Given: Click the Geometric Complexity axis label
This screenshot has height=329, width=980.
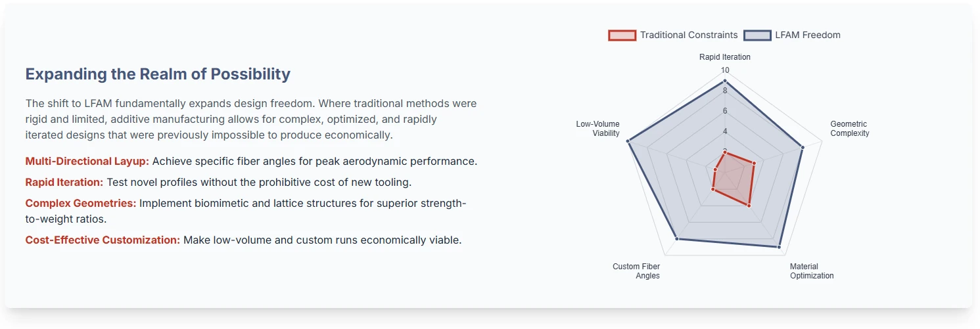Looking at the screenshot, I should [x=849, y=129].
